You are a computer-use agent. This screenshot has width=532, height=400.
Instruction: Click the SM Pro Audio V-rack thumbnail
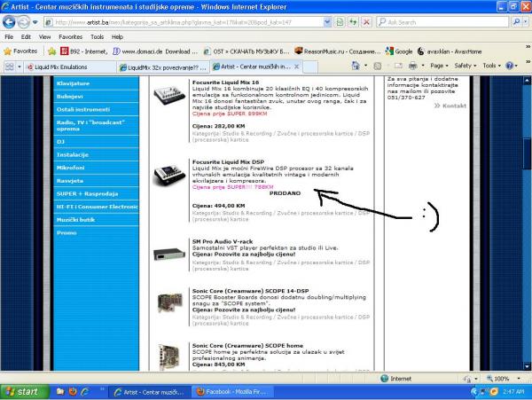(169, 255)
